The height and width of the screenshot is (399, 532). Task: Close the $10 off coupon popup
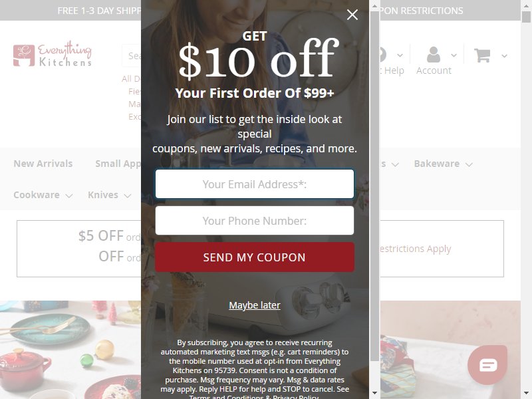click(x=352, y=15)
